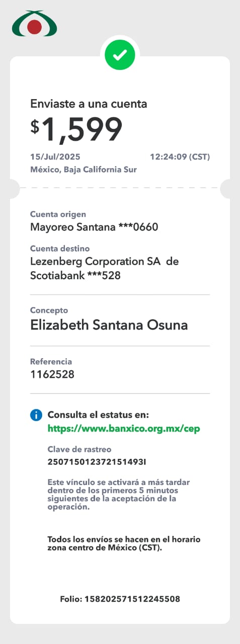
Task: Click the green checkmark success icon
Action: coord(120,55)
